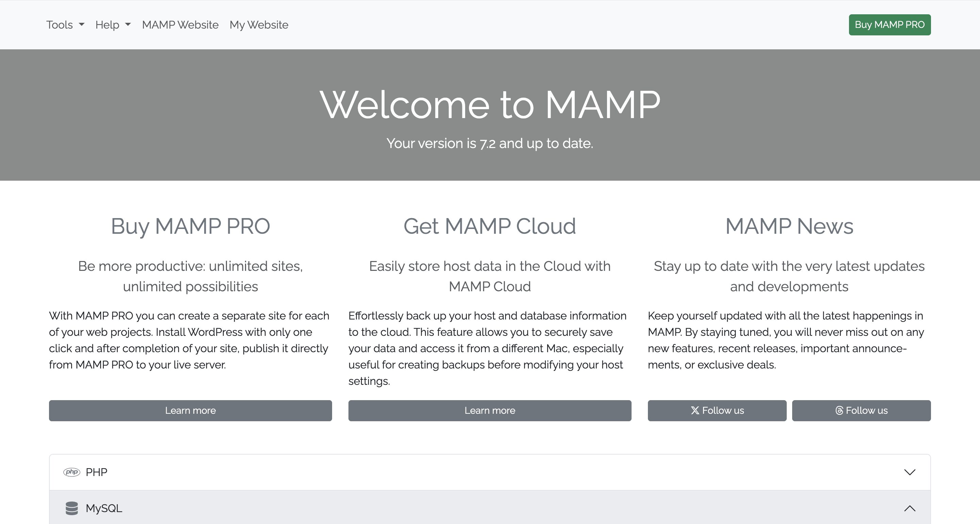This screenshot has width=980, height=524.
Task: Click the X logo in Follow us
Action: 695,410
